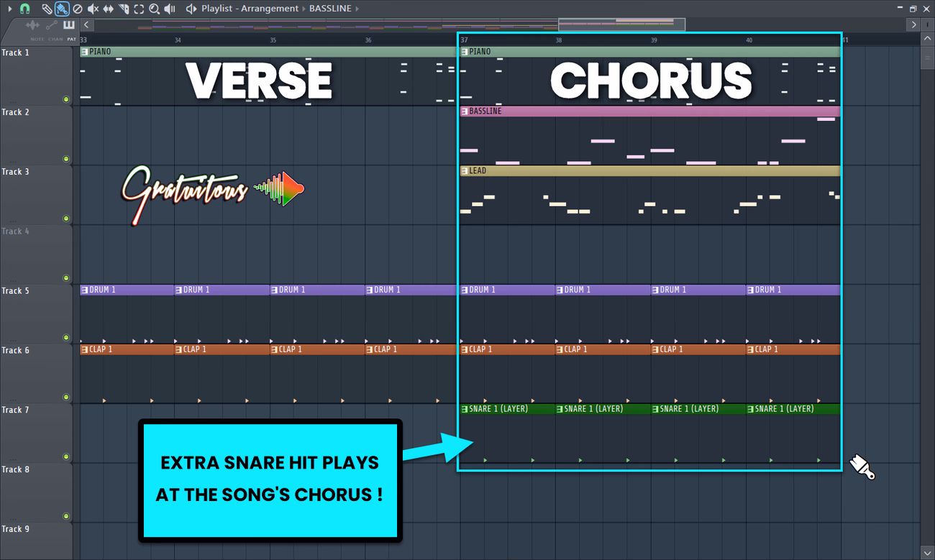Click the right scroll arrow of the overview

point(913,24)
